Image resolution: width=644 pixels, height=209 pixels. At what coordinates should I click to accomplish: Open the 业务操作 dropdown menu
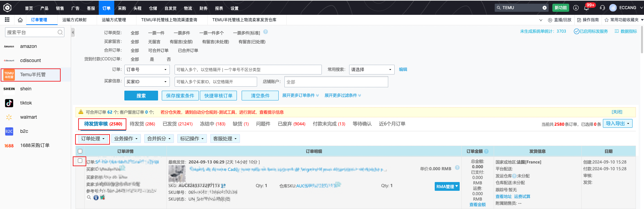click(x=126, y=139)
